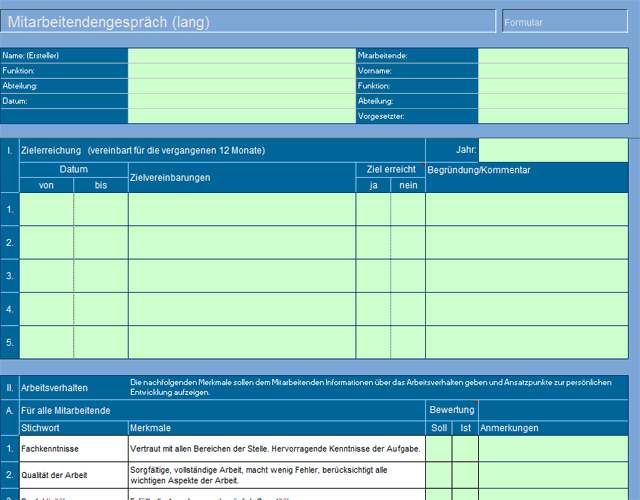
Task: Select the 'von' date cell in row 1
Action: pyautogui.click(x=46, y=209)
